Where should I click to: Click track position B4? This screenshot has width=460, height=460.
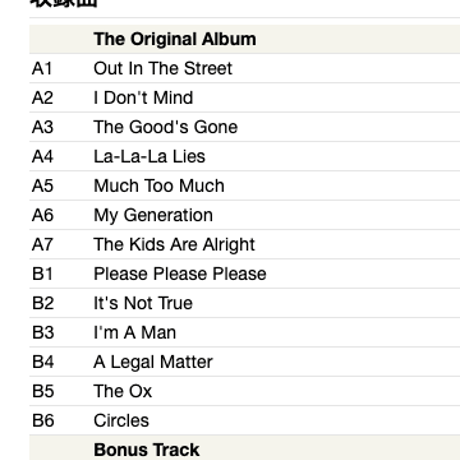click(43, 362)
